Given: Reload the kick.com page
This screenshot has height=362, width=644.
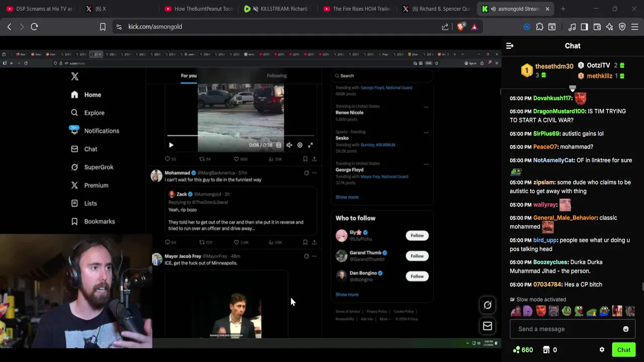Looking at the screenshot, I should click(x=34, y=27).
